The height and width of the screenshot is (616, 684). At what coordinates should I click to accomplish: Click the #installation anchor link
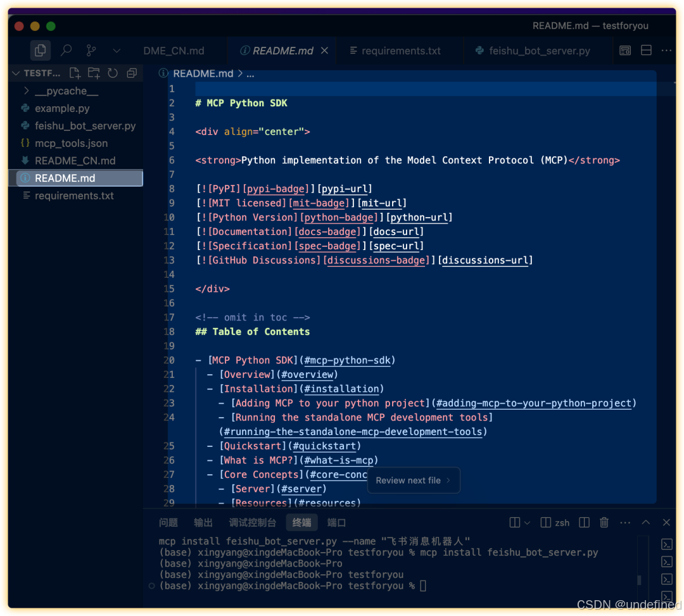(x=341, y=389)
